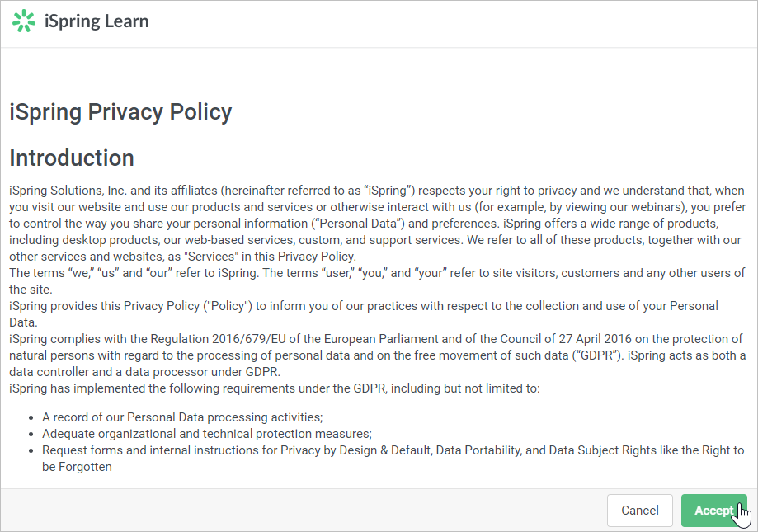This screenshot has height=532, width=758.
Task: Click bullet 'Adequate organizational and technical protection measures'
Action: point(207,434)
